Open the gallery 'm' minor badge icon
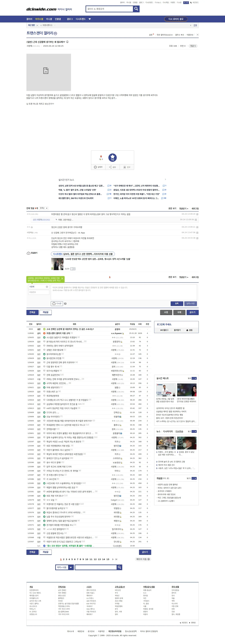Viewport: 225px width, 644px height. (x=55, y=33)
